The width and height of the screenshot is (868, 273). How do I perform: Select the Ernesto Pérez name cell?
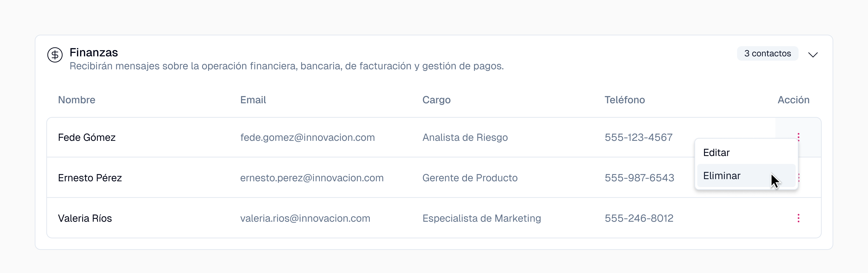pos(90,178)
